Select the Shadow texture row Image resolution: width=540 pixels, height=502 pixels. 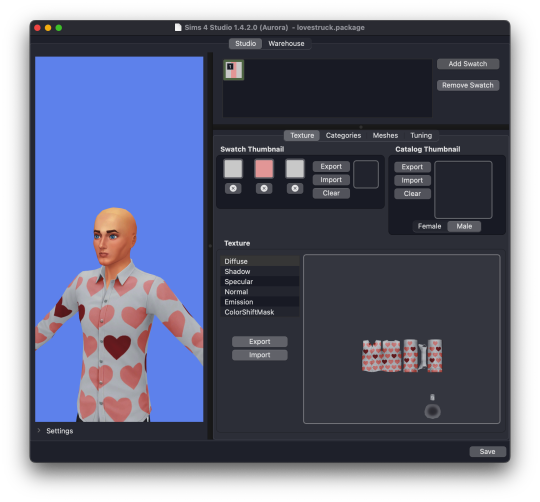point(260,271)
